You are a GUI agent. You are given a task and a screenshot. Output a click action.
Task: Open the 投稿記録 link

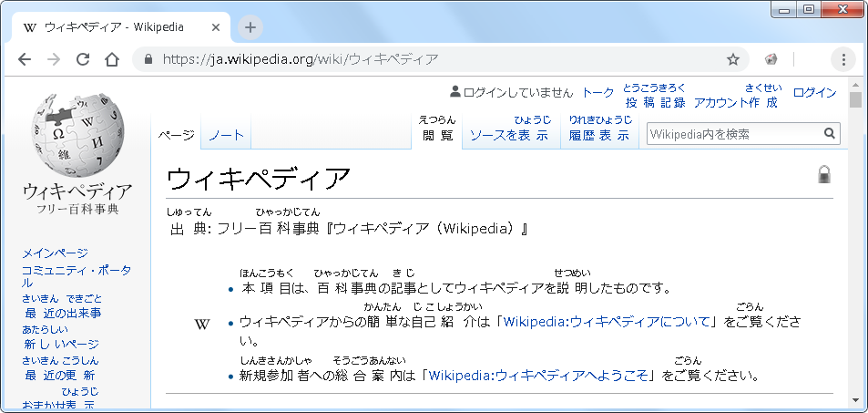[x=656, y=96]
